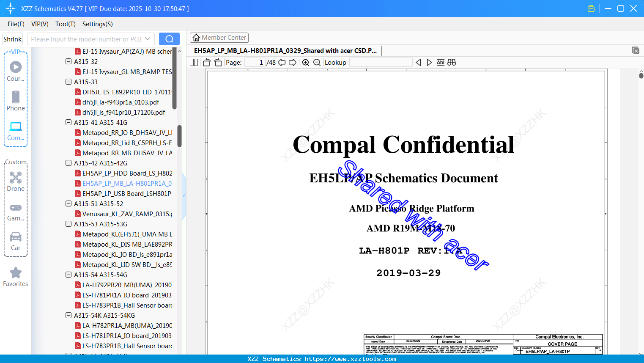Image resolution: width=644 pixels, height=363 pixels.
Task: Open the VIP(V) menu
Action: pyautogui.click(x=40, y=24)
